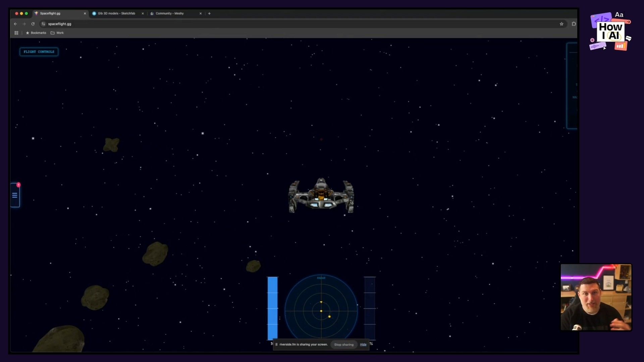Image resolution: width=644 pixels, height=362 pixels.
Task: Focus the spaceflight.gg address bar
Action: coord(302,24)
